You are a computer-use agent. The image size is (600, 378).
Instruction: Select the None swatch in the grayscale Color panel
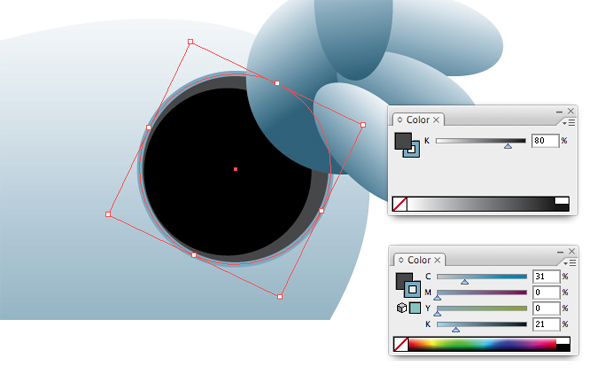[399, 204]
